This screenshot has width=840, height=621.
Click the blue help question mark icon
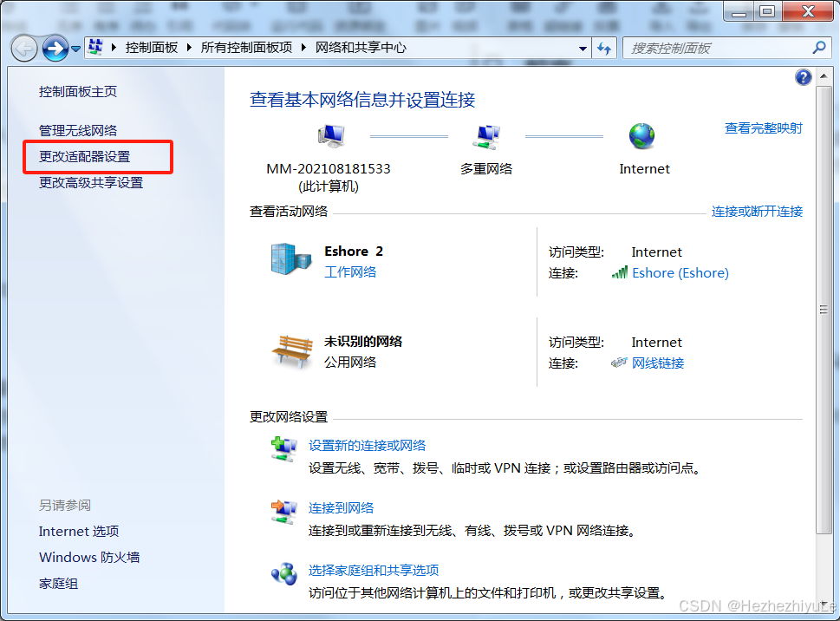[x=803, y=77]
